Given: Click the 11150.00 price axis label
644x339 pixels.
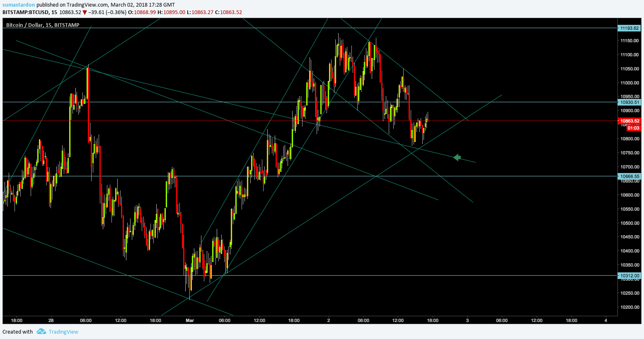Looking at the screenshot, I should [629, 41].
